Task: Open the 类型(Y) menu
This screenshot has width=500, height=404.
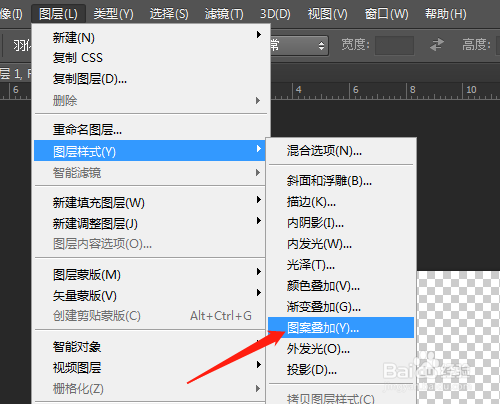Action: (x=114, y=14)
